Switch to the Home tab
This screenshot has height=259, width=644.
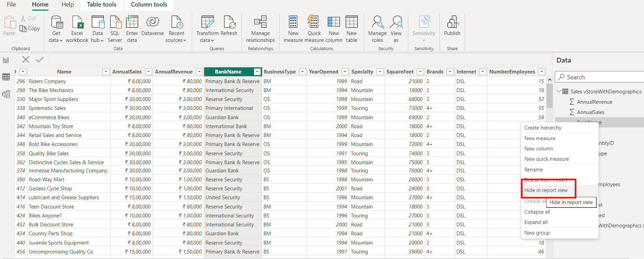click(40, 4)
